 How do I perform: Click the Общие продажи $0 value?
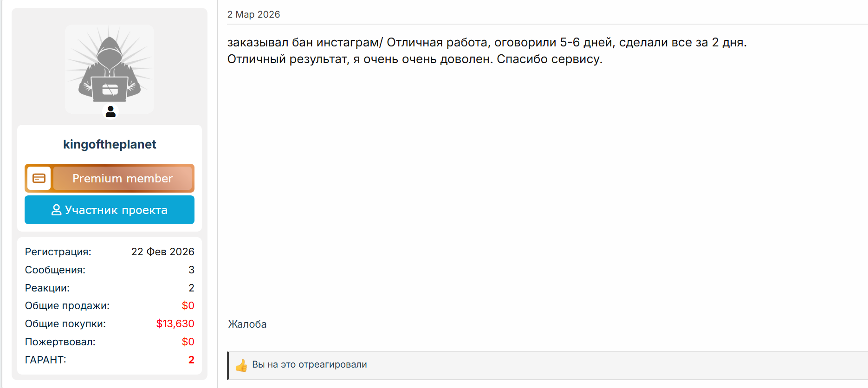coord(188,305)
